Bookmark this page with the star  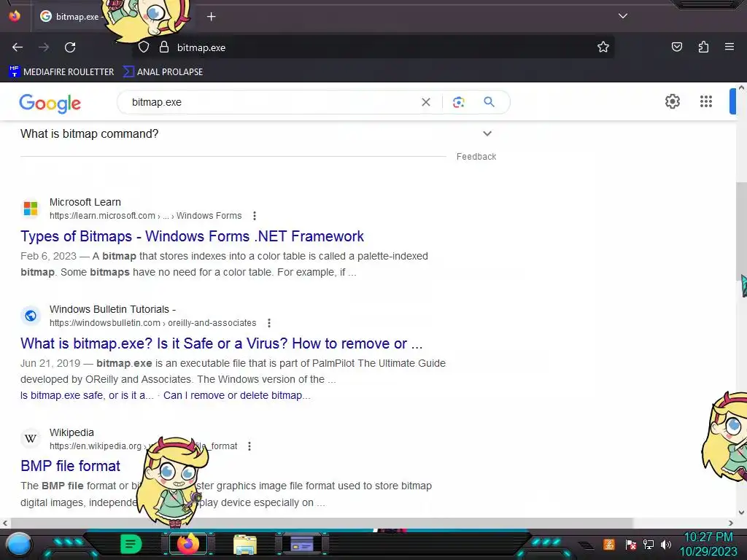[x=603, y=47]
